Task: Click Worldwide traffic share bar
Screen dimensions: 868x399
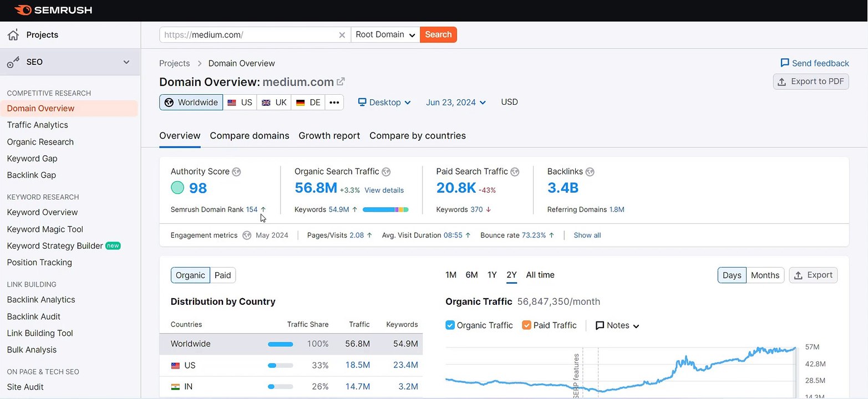Action: pyautogui.click(x=281, y=344)
